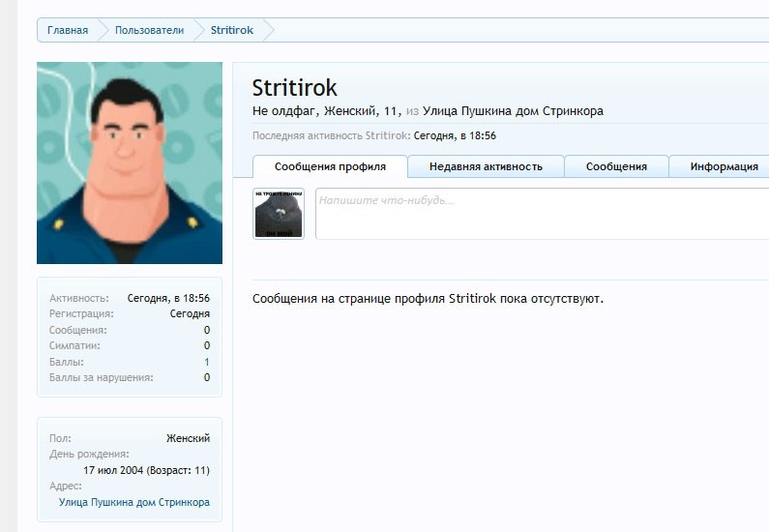Focus the 'Напишите что-нибудь...' message field
Viewport: 769px width, 532px height.
pyautogui.click(x=542, y=214)
